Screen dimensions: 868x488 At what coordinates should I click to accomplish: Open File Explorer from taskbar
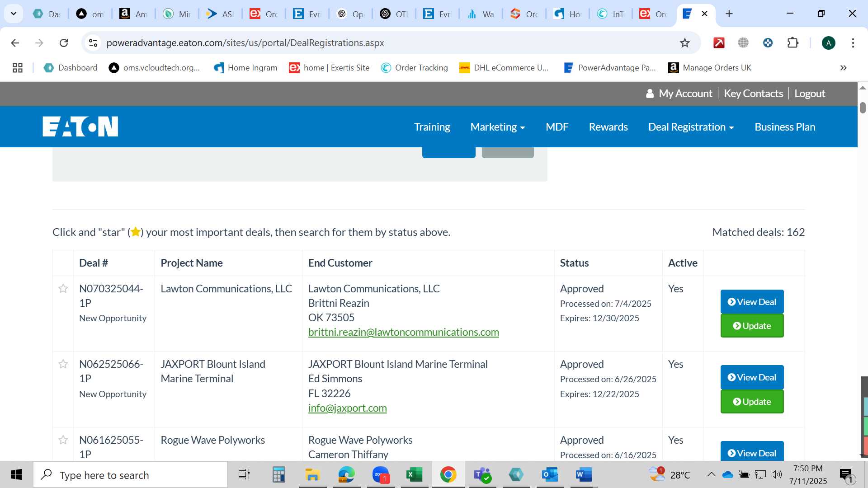click(312, 475)
